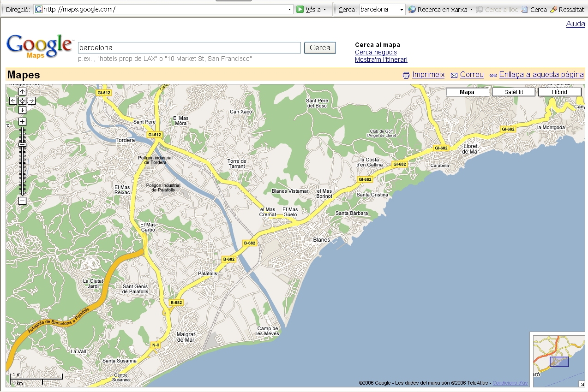Click the N-II road shield on the map
Screen dimensions: 588x392
[x=155, y=344]
